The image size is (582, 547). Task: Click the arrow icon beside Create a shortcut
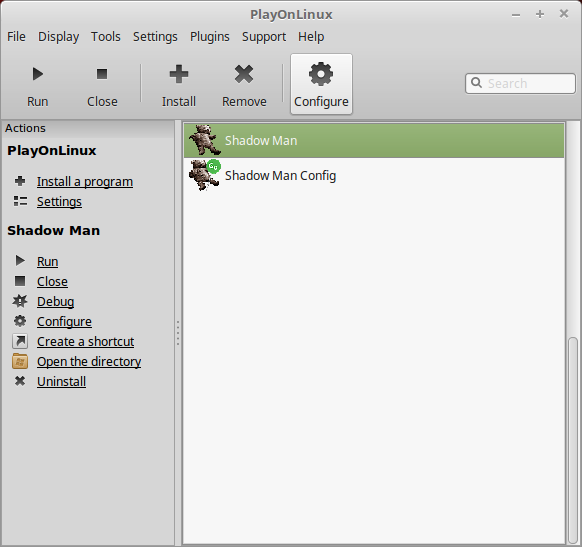tap(20, 341)
